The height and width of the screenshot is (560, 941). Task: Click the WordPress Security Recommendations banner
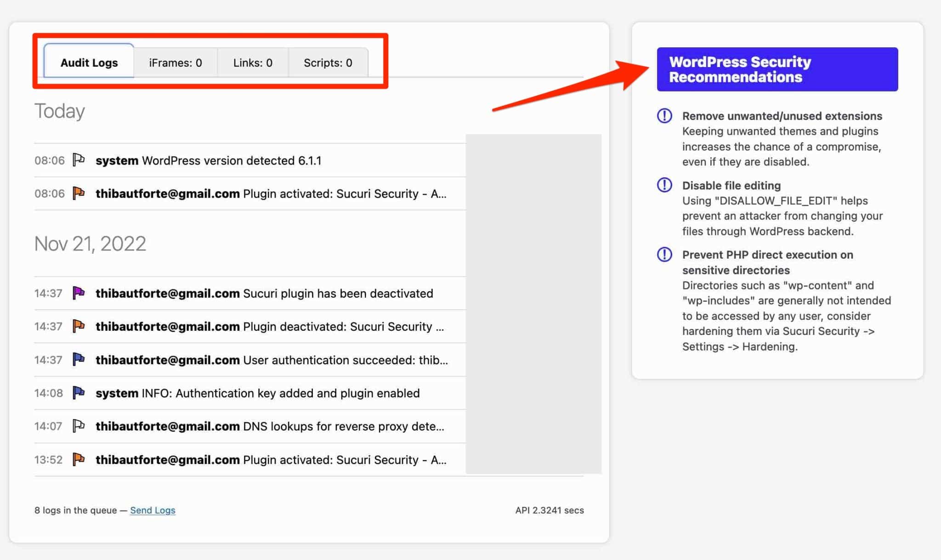777,69
